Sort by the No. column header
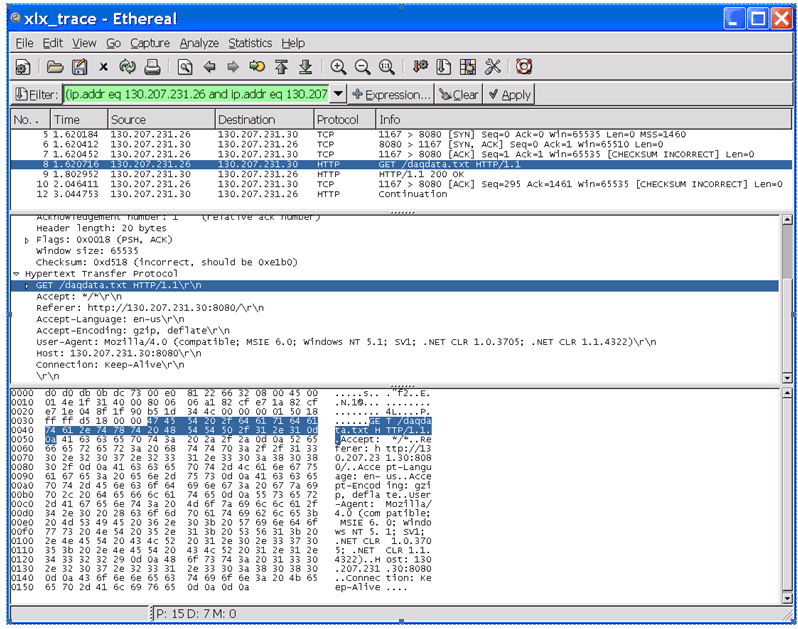The image size is (798, 629). [x=30, y=120]
